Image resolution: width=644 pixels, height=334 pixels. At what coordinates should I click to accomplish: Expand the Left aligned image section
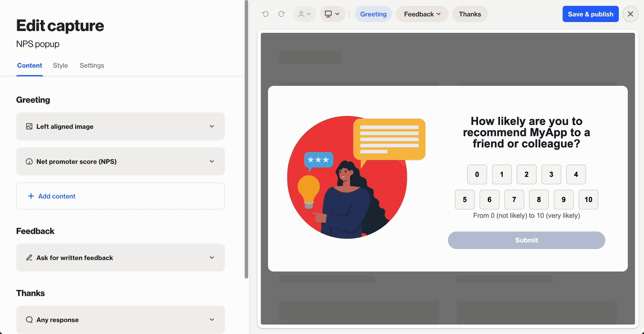[211, 126]
